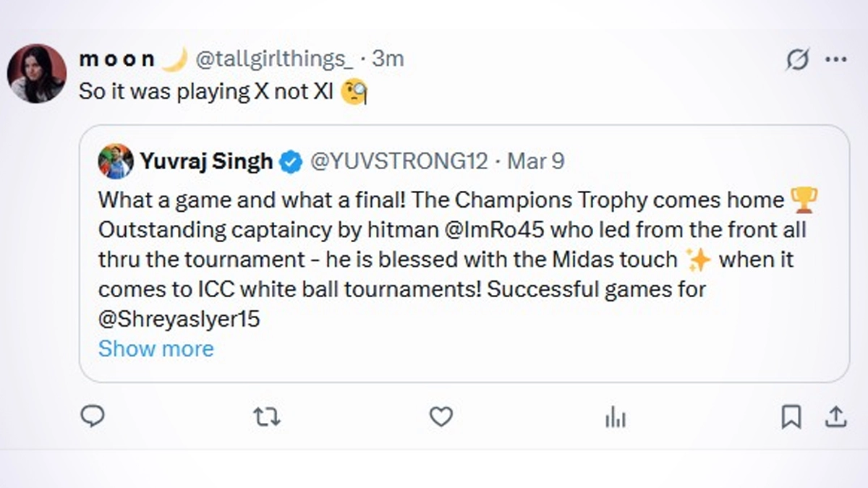The image size is (868, 488).
Task: Click the blue verified badge
Action: (x=291, y=162)
